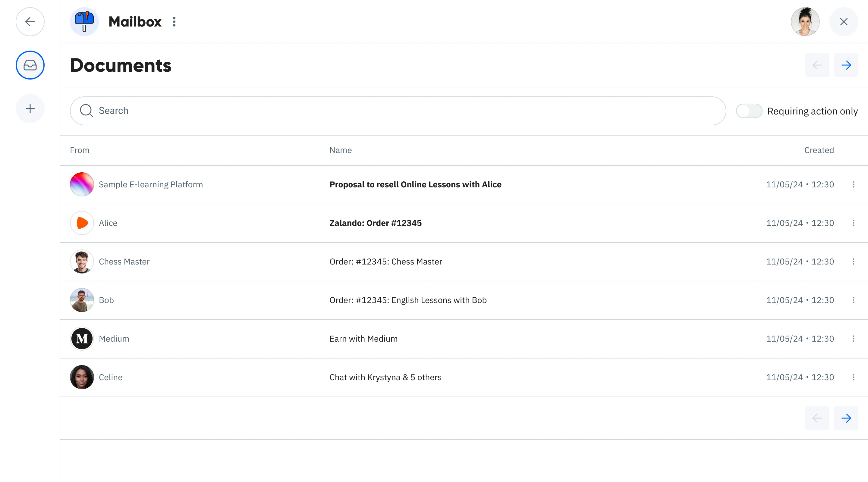Click the back arrow in sidebar
868x482 pixels.
[30, 22]
